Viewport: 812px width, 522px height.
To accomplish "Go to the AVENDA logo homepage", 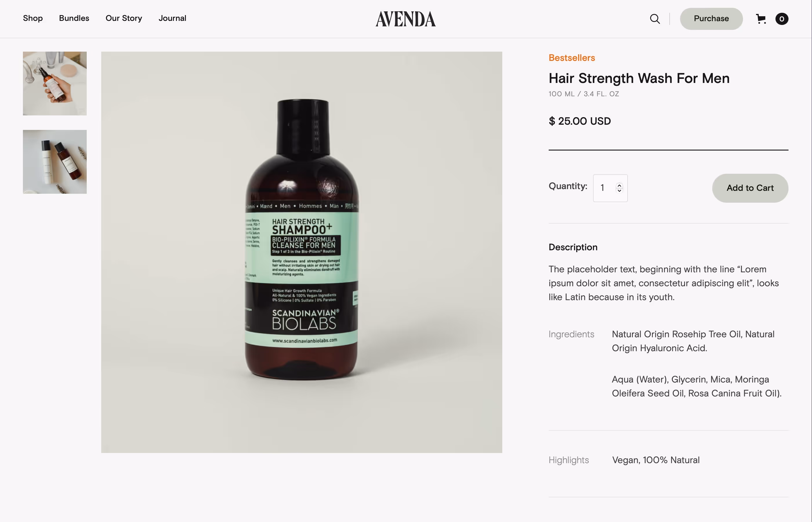I will [406, 19].
